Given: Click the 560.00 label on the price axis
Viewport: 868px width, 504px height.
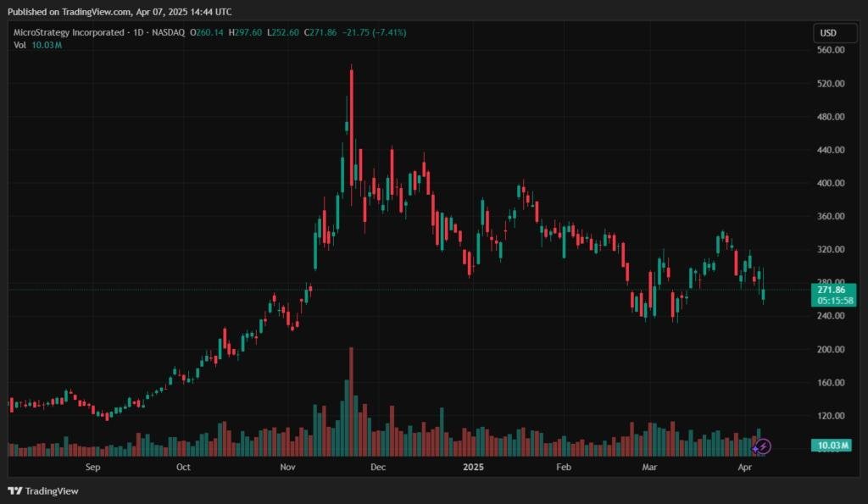Looking at the screenshot, I should pyautogui.click(x=832, y=50).
